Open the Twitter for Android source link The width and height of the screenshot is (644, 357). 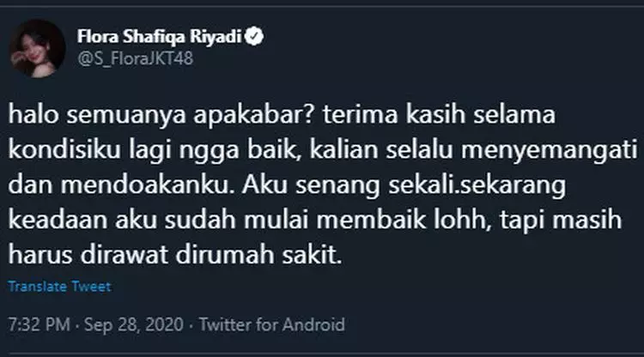(272, 324)
